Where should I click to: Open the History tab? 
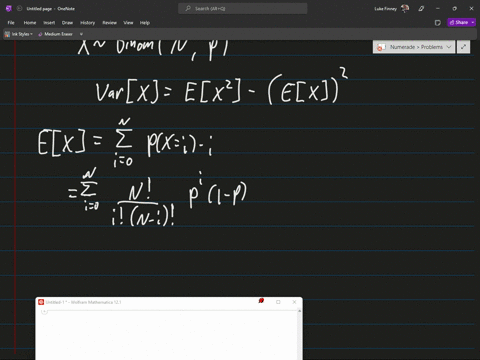[88, 23]
